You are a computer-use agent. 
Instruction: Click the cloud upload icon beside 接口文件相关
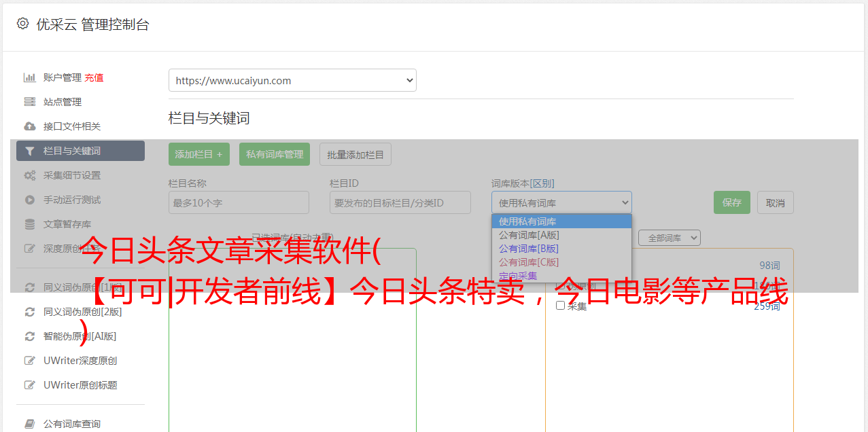click(30, 126)
